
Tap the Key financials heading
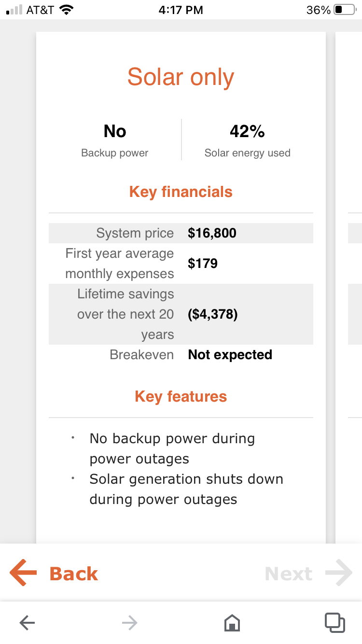[x=181, y=192]
